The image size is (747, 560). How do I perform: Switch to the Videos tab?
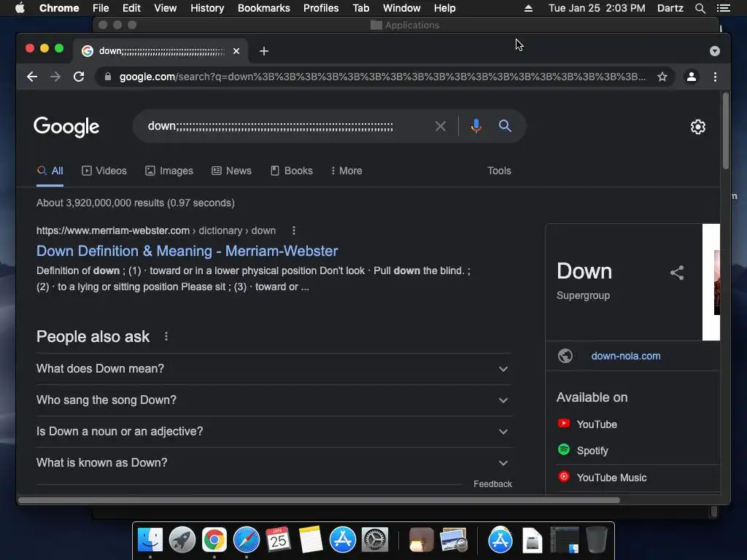[x=104, y=171]
